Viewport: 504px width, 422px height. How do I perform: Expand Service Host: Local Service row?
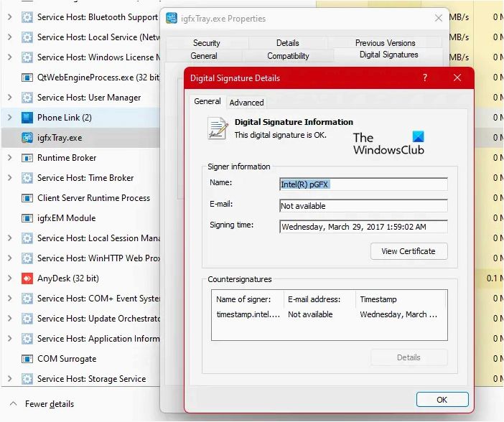tap(9, 37)
